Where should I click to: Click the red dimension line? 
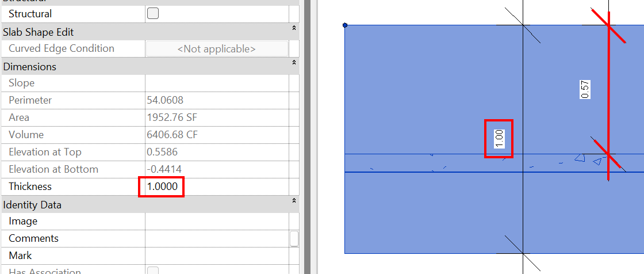(608, 96)
